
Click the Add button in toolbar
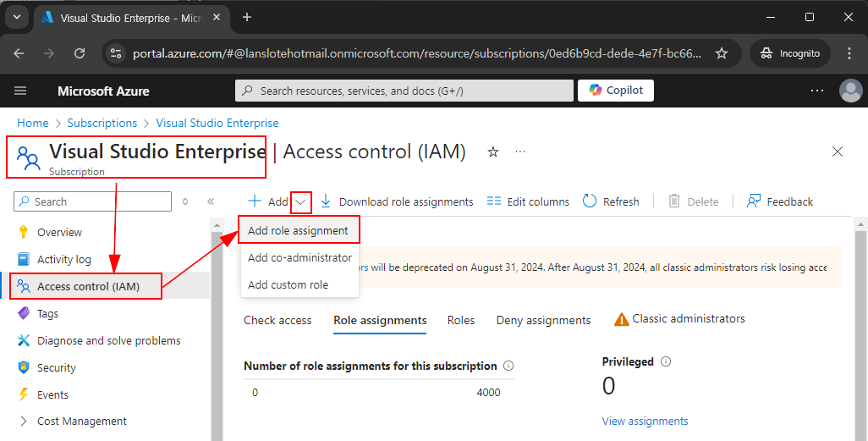[x=268, y=201]
